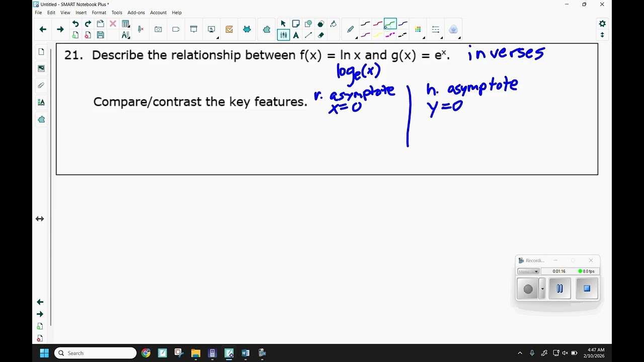Open the puzzle piece add-ons icon
Image resolution: width=644 pixels, height=362 pixels.
point(267,30)
